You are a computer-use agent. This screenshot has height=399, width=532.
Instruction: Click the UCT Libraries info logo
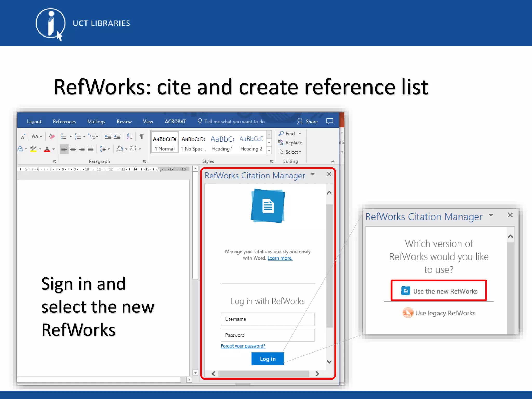tap(51, 24)
